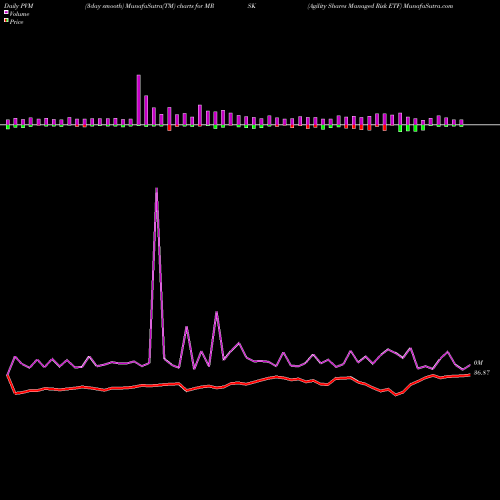Click the '0M' volume value label

(478, 363)
